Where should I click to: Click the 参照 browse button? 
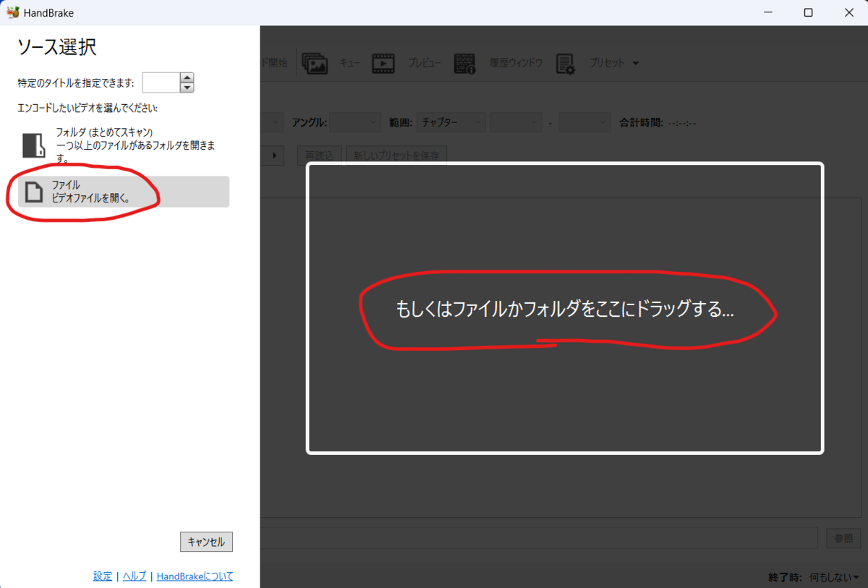point(843,538)
